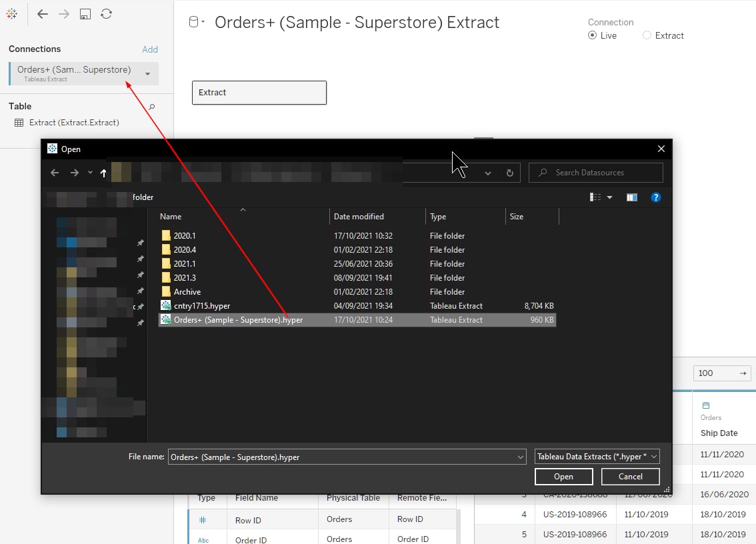Screen dimensions: 756x544
Task: Go up one folder level
Action: tap(103, 173)
